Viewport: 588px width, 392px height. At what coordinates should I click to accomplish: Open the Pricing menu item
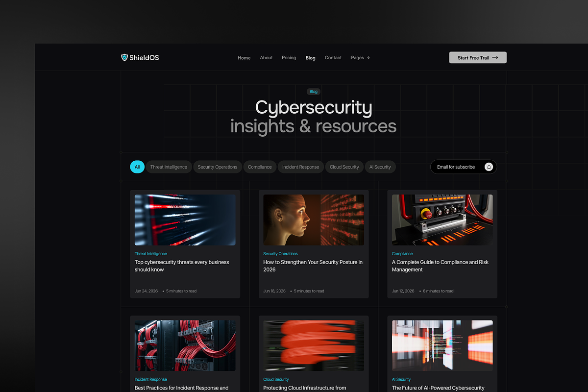pyautogui.click(x=289, y=58)
